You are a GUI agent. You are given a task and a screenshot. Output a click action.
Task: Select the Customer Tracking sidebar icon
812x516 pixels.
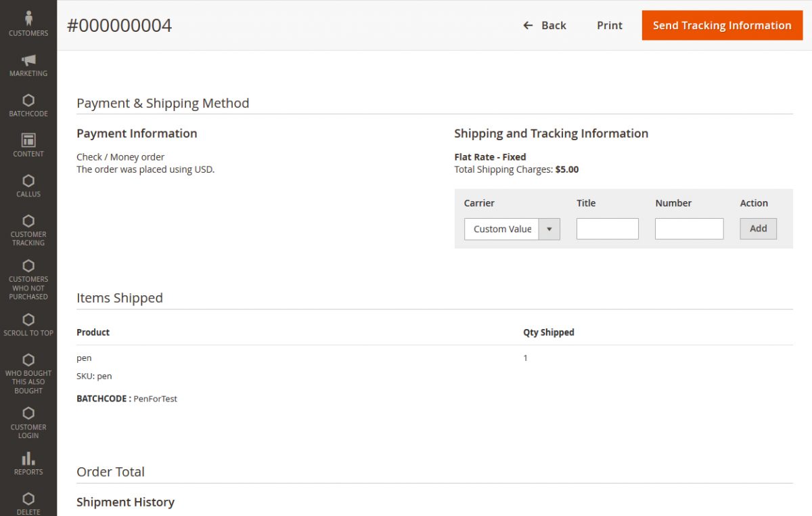pos(28,229)
